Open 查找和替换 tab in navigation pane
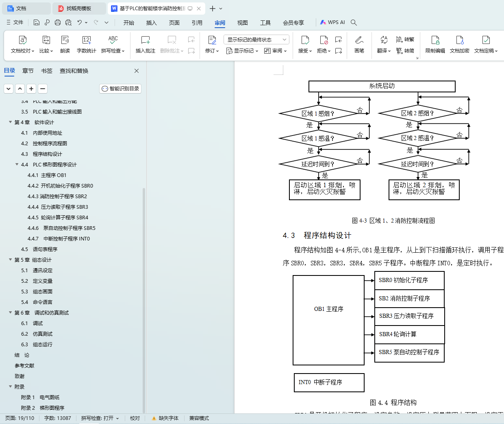504x424 pixels. coord(74,71)
